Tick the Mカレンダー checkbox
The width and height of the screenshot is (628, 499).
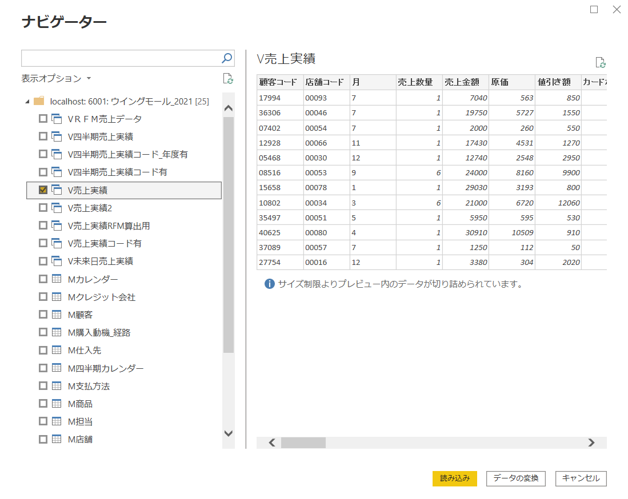pyautogui.click(x=43, y=279)
